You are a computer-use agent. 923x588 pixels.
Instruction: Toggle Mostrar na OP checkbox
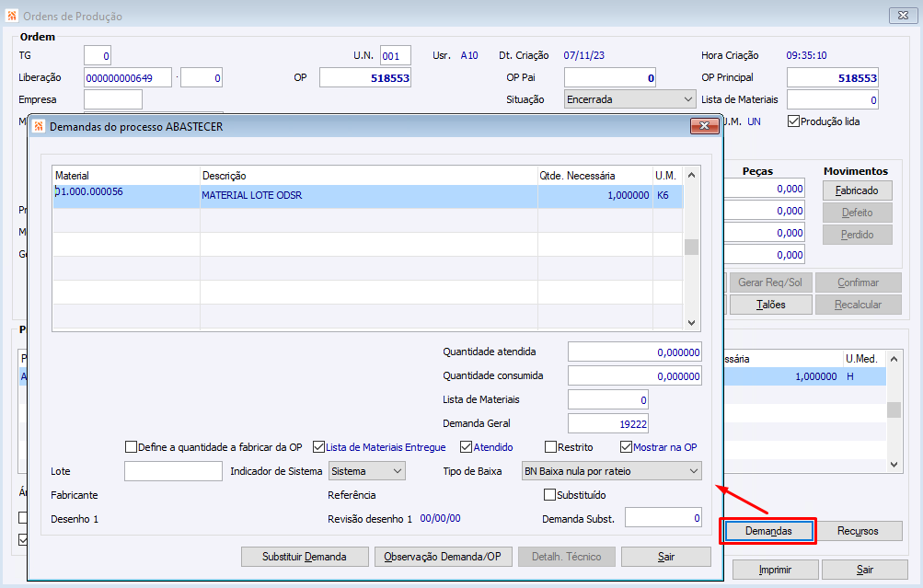pyautogui.click(x=626, y=446)
